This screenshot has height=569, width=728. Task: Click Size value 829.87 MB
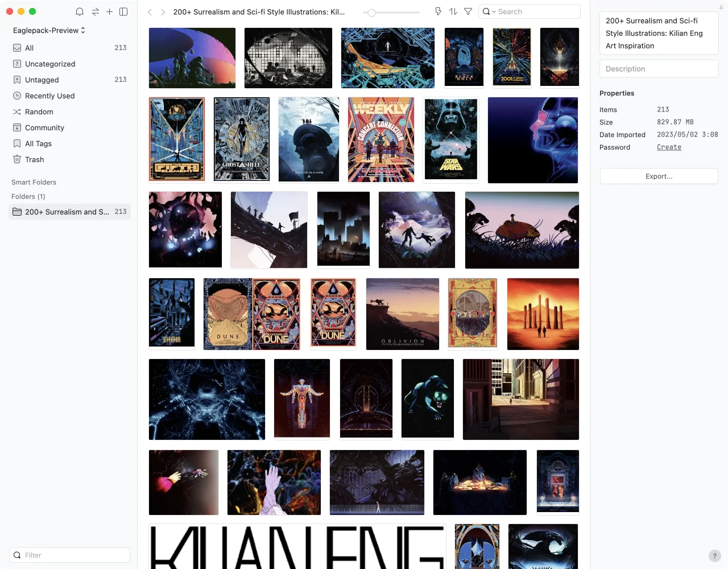point(675,122)
